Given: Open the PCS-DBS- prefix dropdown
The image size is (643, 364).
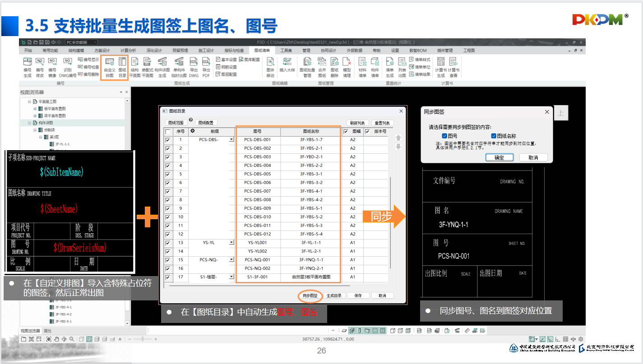Looking at the screenshot, I should click(231, 140).
